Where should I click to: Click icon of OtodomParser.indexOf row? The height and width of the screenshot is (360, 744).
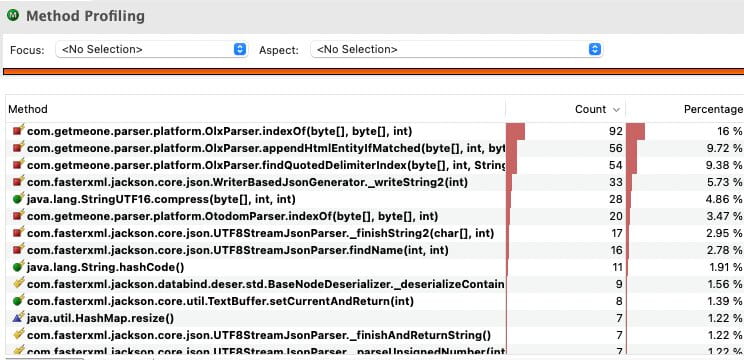18,216
